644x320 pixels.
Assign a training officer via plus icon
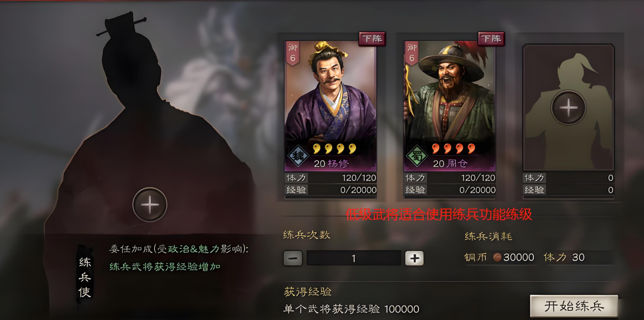pos(150,205)
